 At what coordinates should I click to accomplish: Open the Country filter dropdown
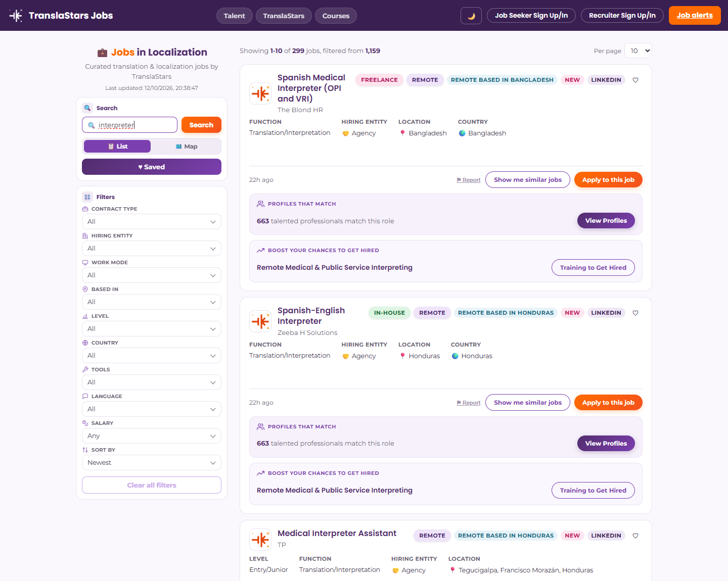coord(152,356)
